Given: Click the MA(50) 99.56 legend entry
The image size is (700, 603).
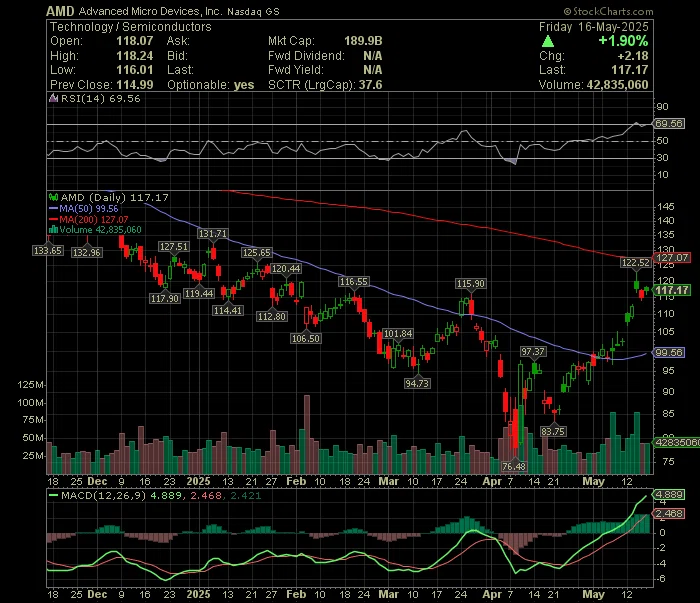Looking at the screenshot, I should tap(89, 208).
